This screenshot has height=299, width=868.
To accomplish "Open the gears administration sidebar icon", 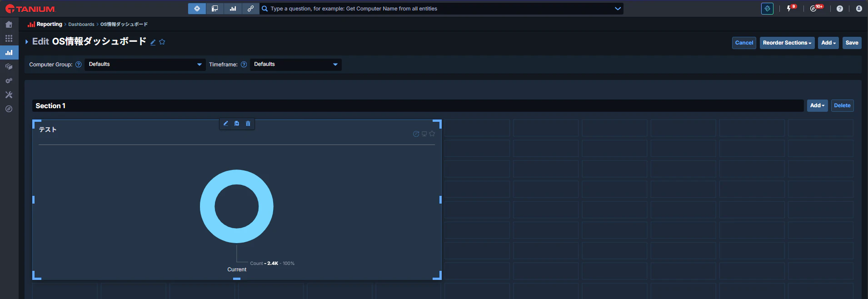I will tap(9, 81).
